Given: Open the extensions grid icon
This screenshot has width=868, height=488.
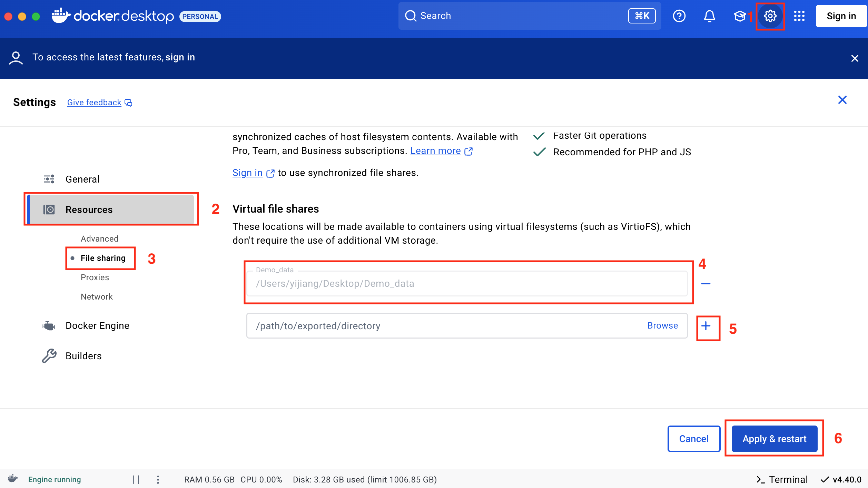Looking at the screenshot, I should click(x=799, y=16).
